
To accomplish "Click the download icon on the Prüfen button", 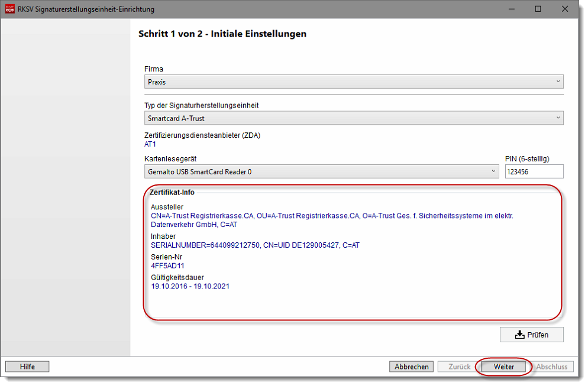I will [519, 335].
